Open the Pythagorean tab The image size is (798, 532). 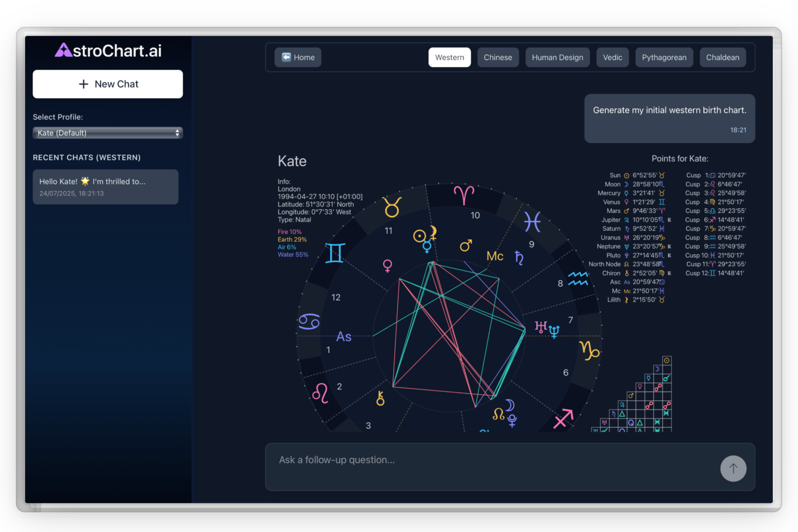pos(664,57)
